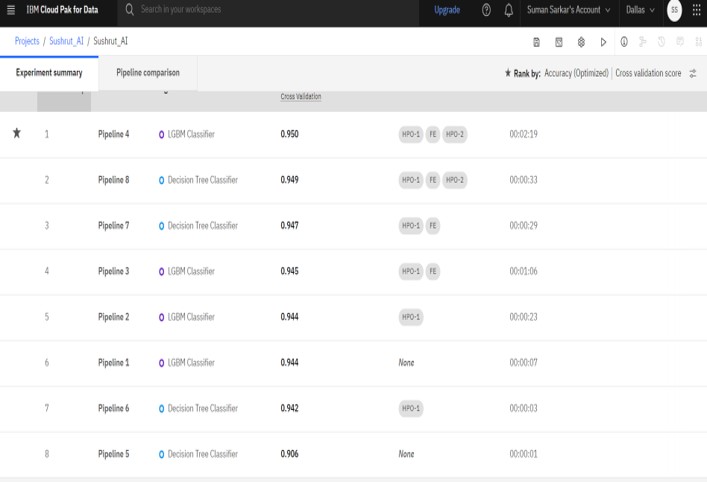Click LGBM circle icon in Pipeline 3 row
707x482 pixels.
[161, 271]
